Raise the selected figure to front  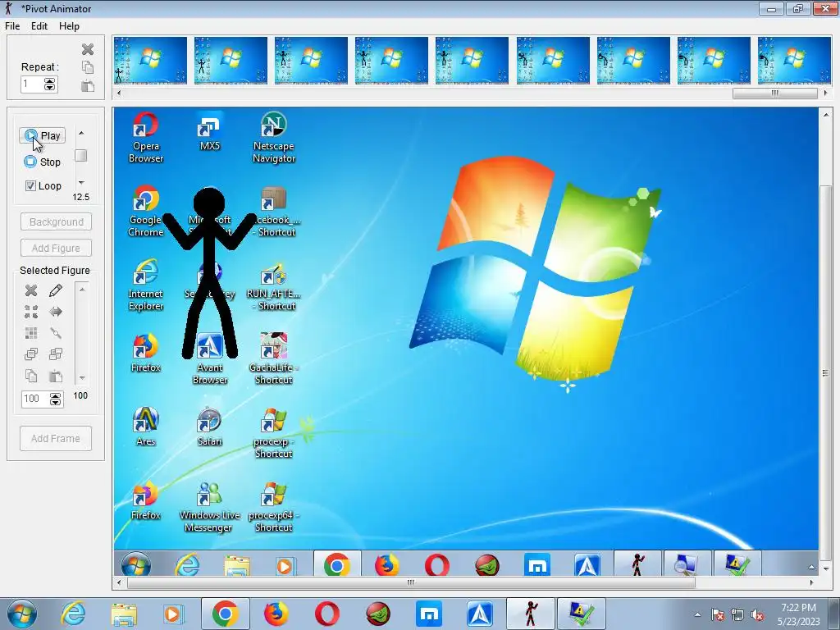coord(31,354)
